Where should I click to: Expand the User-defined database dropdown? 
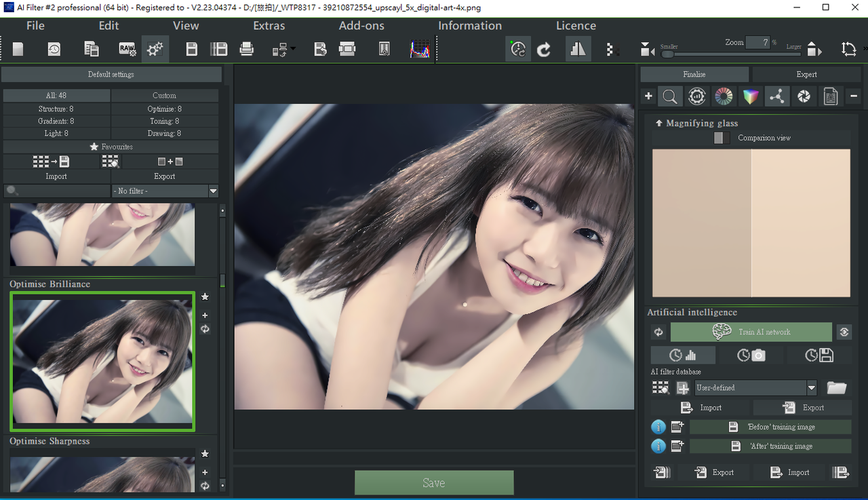(811, 388)
